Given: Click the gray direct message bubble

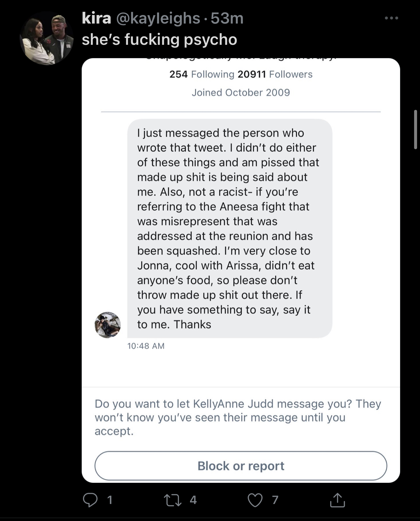Looking at the screenshot, I should pyautogui.click(x=230, y=228).
